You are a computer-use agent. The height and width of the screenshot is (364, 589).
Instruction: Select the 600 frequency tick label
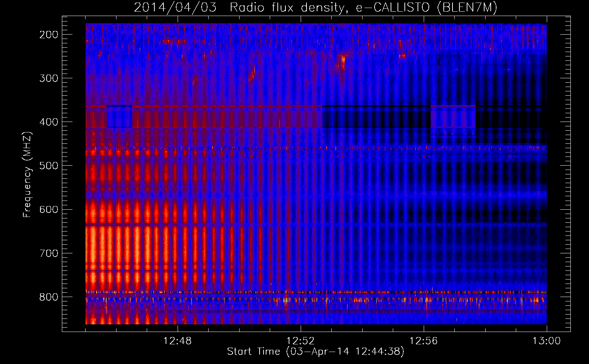49,209
